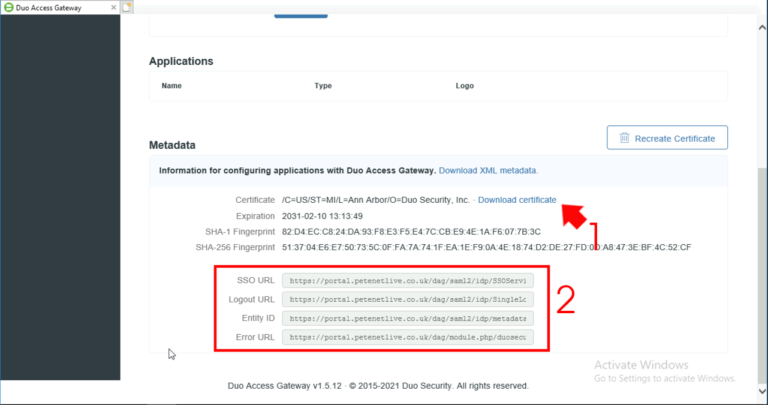Screen dimensions: 768x405
Task: Click the SHA-1 fingerprint value
Action: pyautogui.click(x=411, y=232)
